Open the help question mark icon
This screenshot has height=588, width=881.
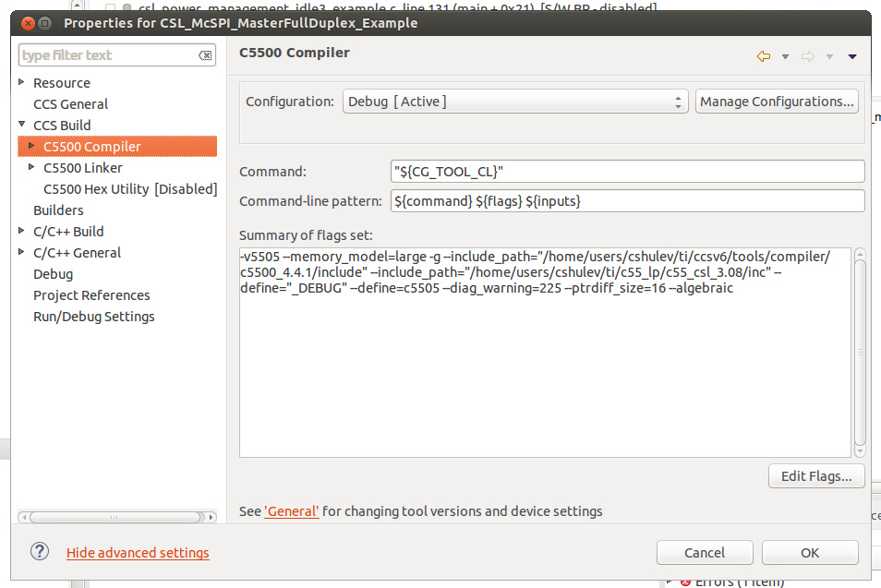pos(40,551)
